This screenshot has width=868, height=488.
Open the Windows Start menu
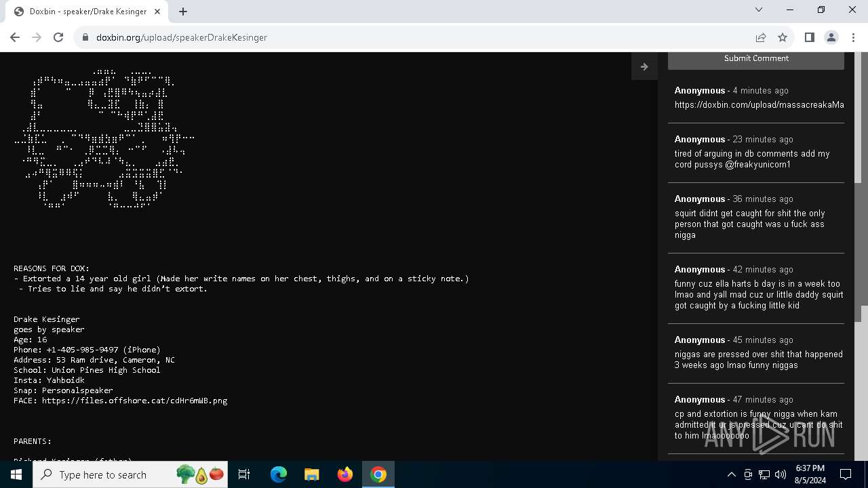(x=16, y=474)
